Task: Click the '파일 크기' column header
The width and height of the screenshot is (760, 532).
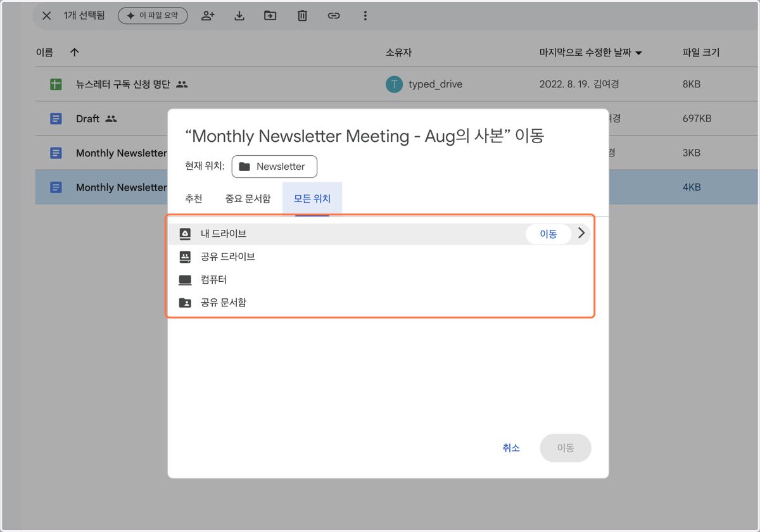Action: [x=700, y=53]
